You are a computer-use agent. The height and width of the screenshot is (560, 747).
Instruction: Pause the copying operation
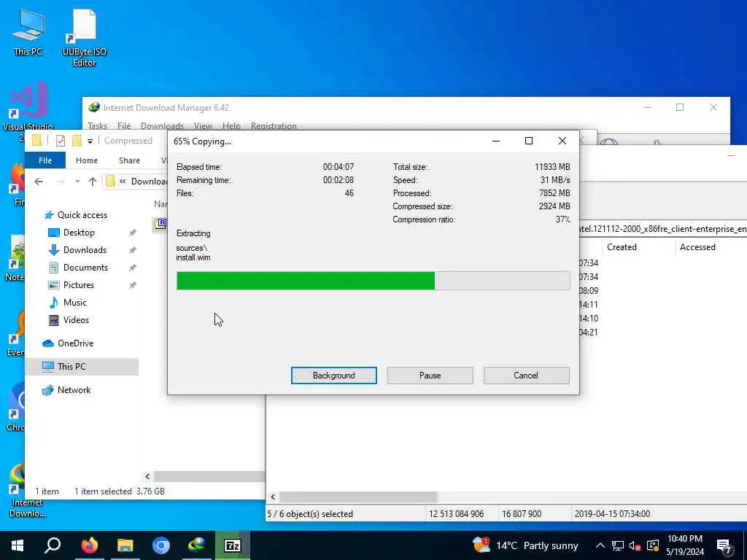(x=430, y=376)
